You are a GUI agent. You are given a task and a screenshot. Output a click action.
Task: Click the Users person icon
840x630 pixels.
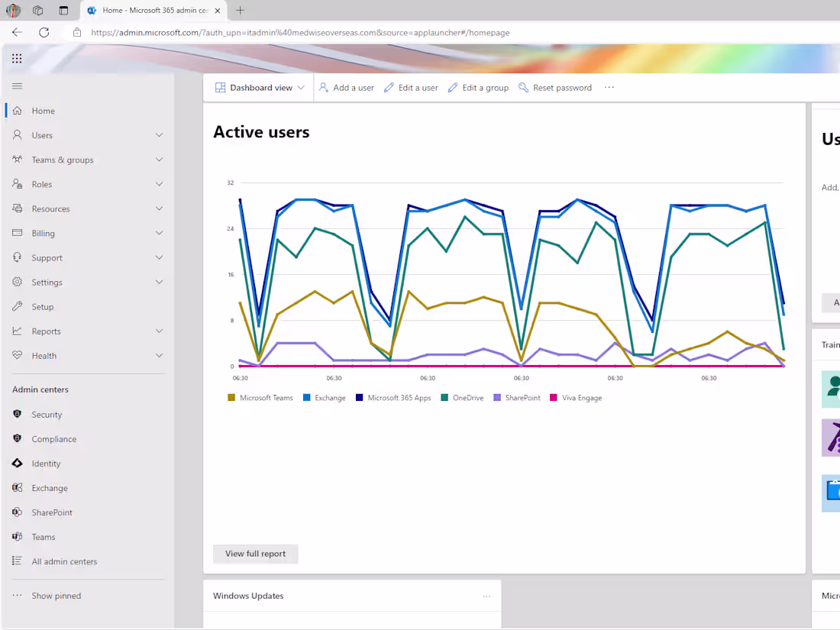17,135
